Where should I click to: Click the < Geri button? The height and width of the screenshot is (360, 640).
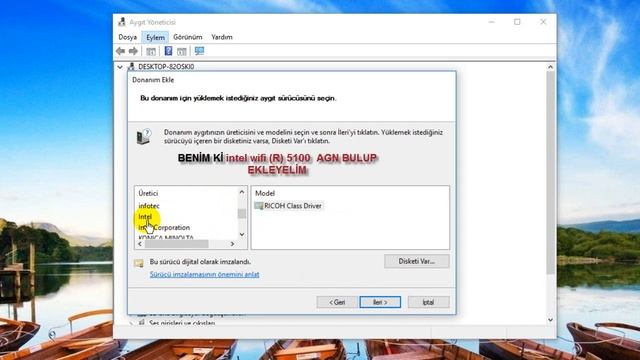[337, 302]
